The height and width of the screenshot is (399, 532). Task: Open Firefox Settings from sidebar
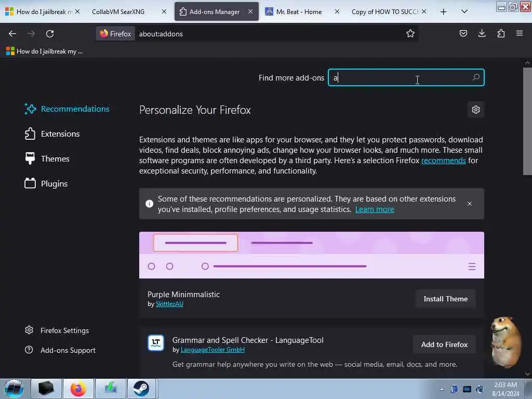click(57, 330)
